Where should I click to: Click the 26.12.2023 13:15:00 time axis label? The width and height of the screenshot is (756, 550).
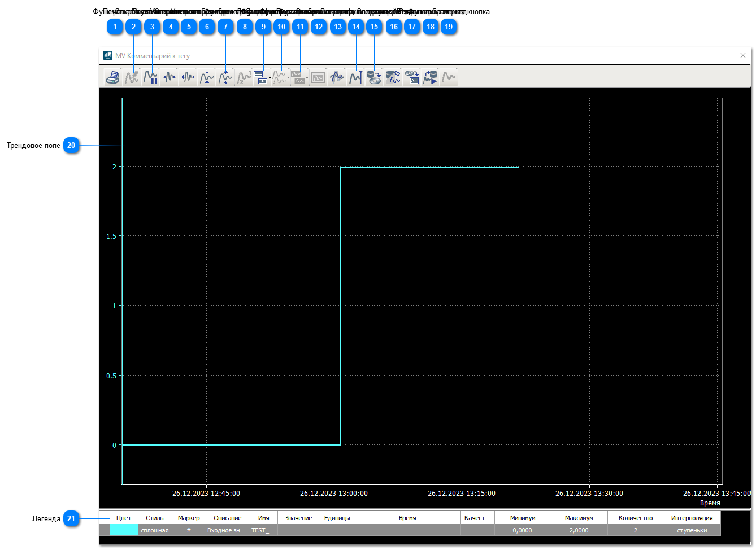(x=462, y=494)
